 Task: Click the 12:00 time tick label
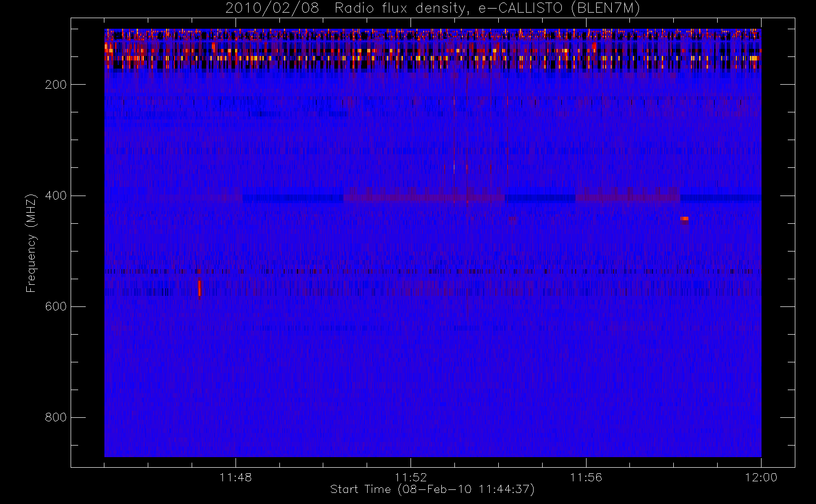pyautogui.click(x=761, y=477)
